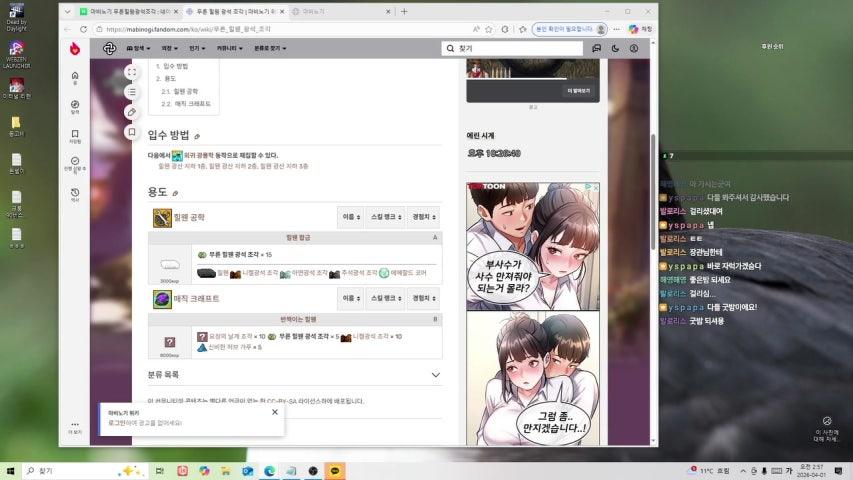Open the browser extensions icon
The width and height of the screenshot is (853, 480).
coord(505,29)
